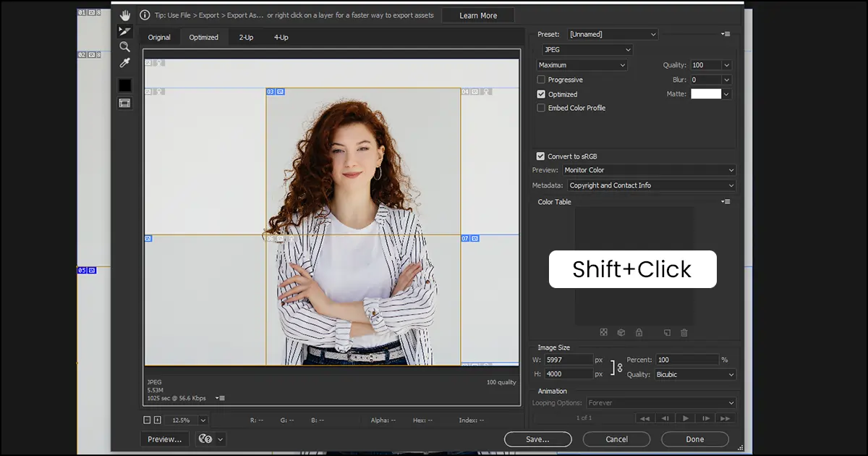Switch to the Original tab
The image size is (868, 456).
pyautogui.click(x=159, y=36)
